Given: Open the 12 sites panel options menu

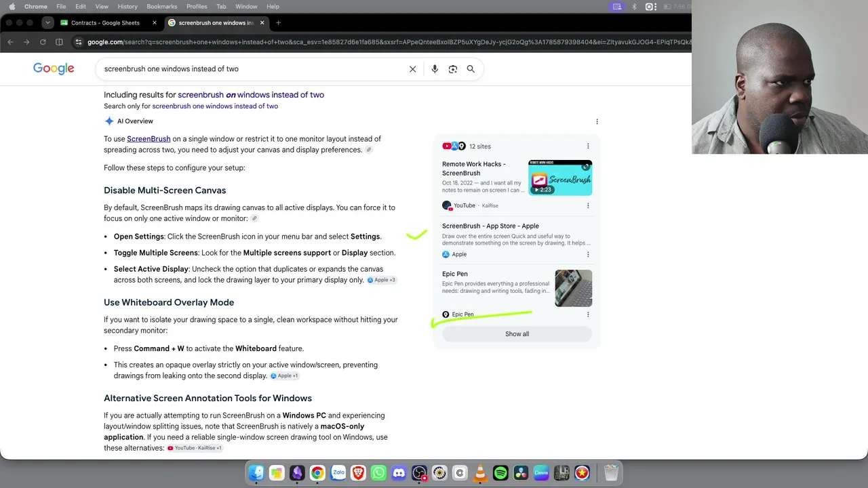Looking at the screenshot, I should tap(588, 146).
